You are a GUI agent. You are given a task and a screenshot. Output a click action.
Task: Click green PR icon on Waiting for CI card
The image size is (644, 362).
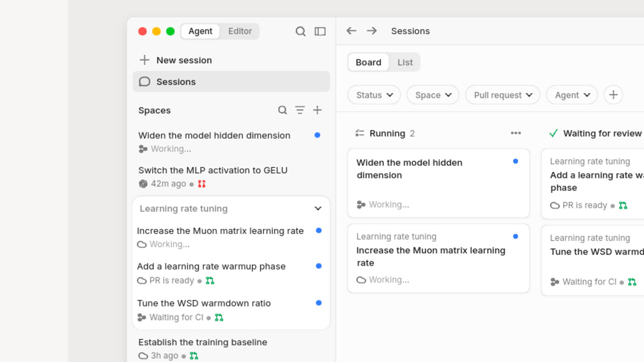pos(632,282)
